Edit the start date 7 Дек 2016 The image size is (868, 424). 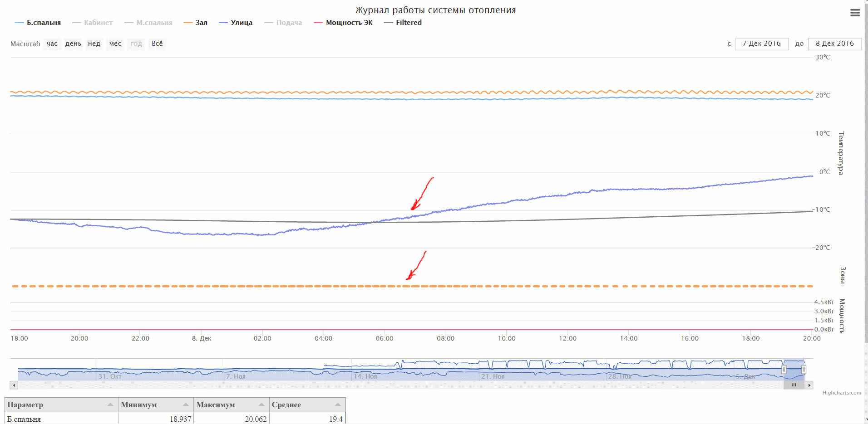coord(761,44)
